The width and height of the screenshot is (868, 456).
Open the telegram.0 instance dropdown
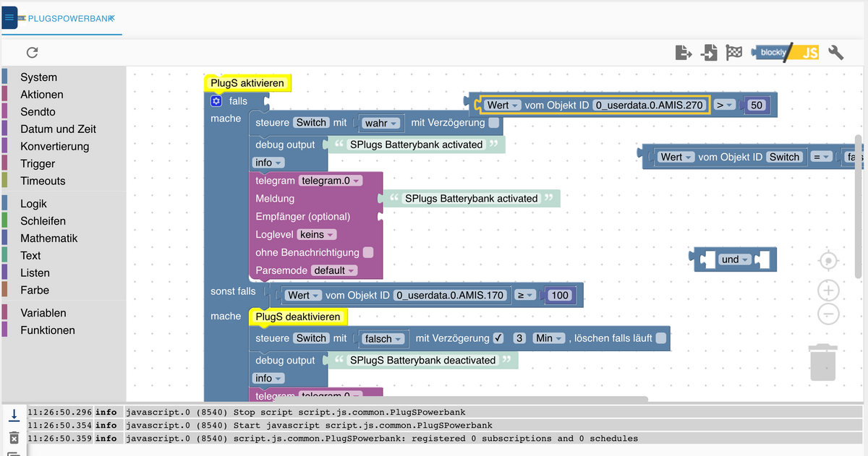[331, 180]
